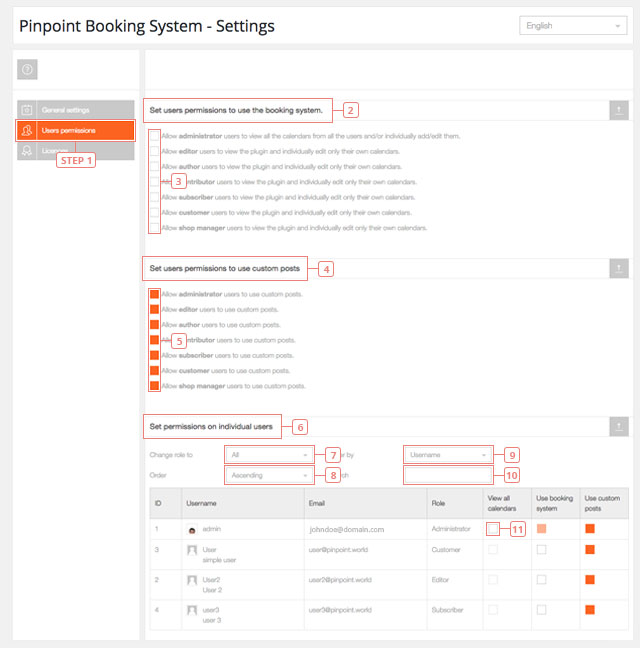Click the help question mark icon
The height and width of the screenshot is (648, 640).
click(27, 69)
